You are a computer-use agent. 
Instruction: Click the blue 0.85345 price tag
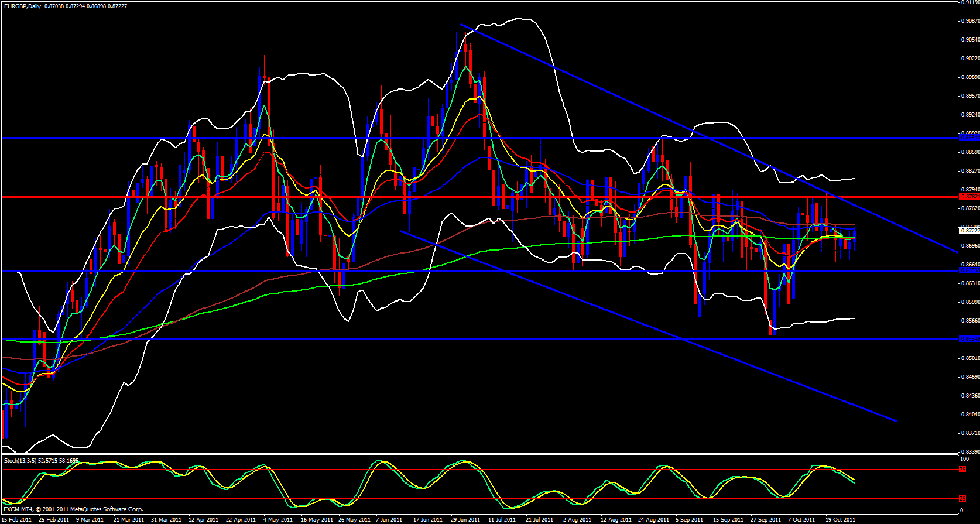(969, 339)
